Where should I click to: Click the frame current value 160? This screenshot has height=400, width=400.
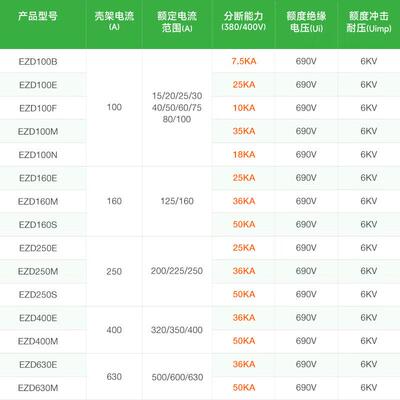click(114, 201)
